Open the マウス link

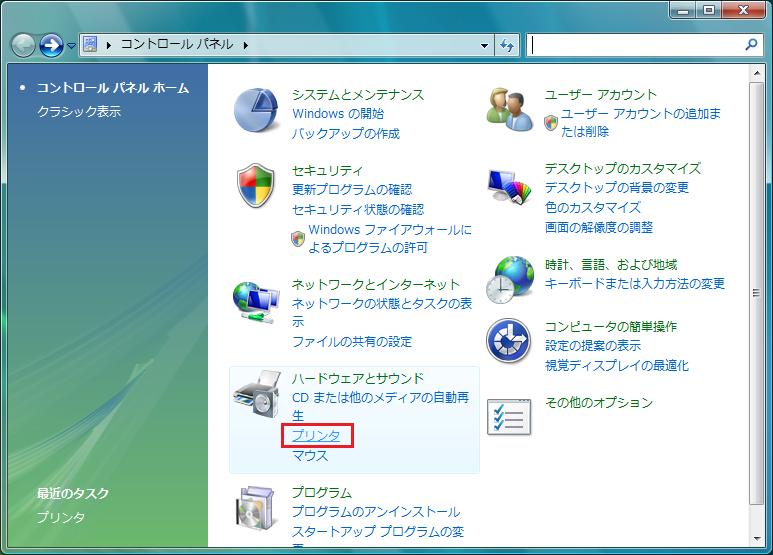(x=310, y=455)
